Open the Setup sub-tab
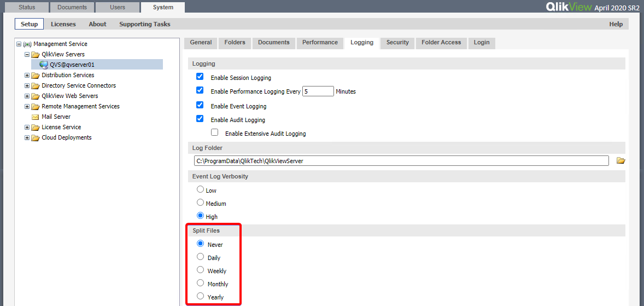Viewport: 644px width, 306px height. click(29, 24)
